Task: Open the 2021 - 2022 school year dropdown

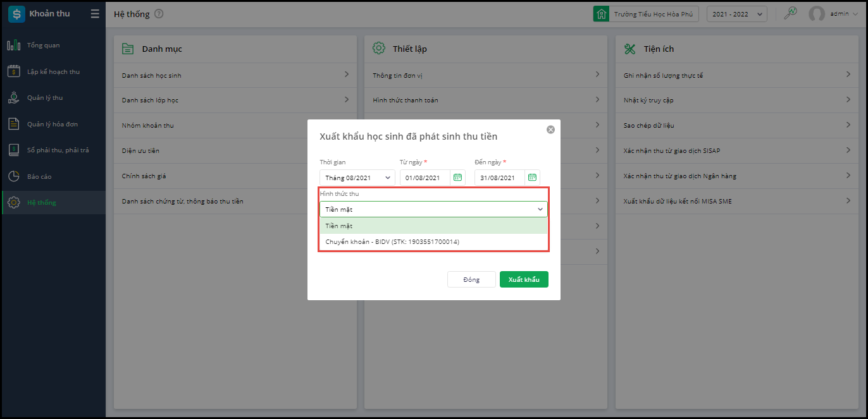Action: 736,14
